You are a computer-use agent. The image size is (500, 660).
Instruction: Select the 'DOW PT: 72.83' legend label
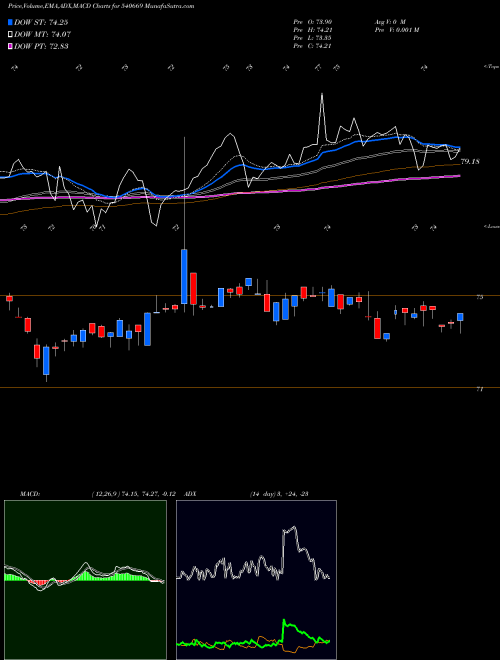coord(41,46)
